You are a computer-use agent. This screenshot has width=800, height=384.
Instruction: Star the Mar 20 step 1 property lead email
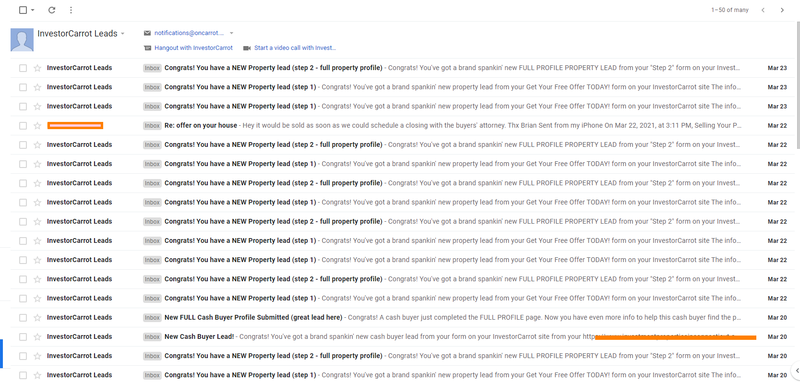pyautogui.click(x=37, y=375)
